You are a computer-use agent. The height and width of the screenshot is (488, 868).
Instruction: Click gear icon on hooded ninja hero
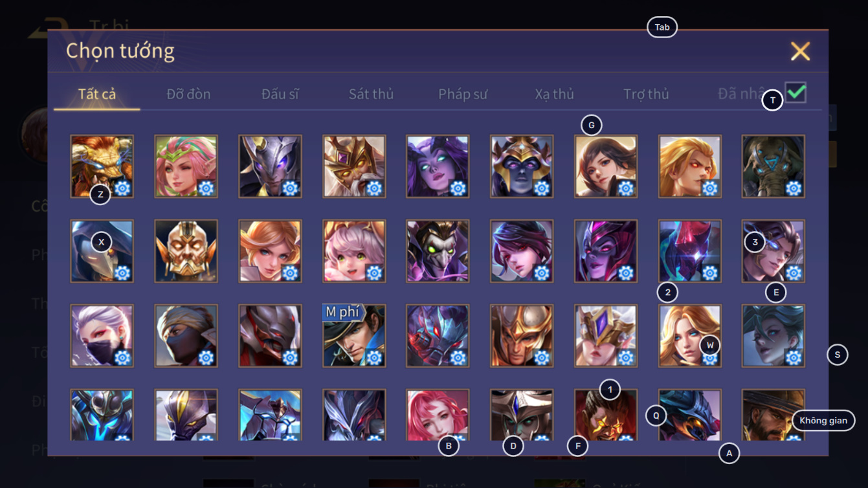point(206,357)
